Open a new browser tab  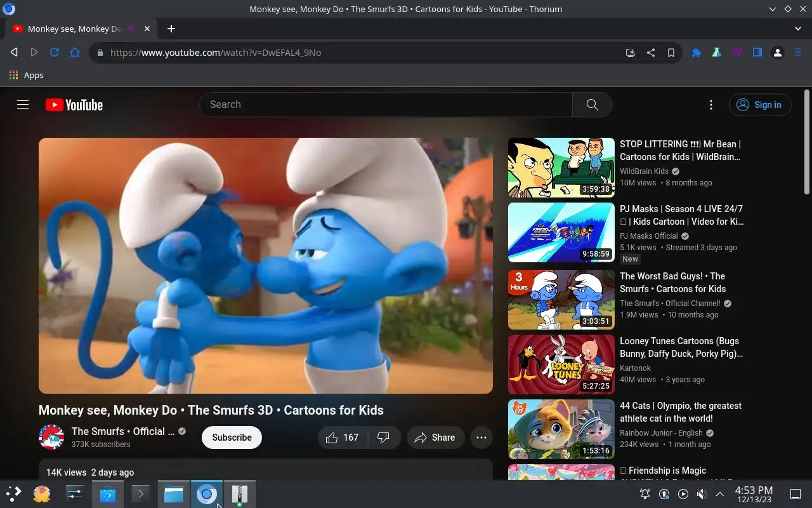171,29
